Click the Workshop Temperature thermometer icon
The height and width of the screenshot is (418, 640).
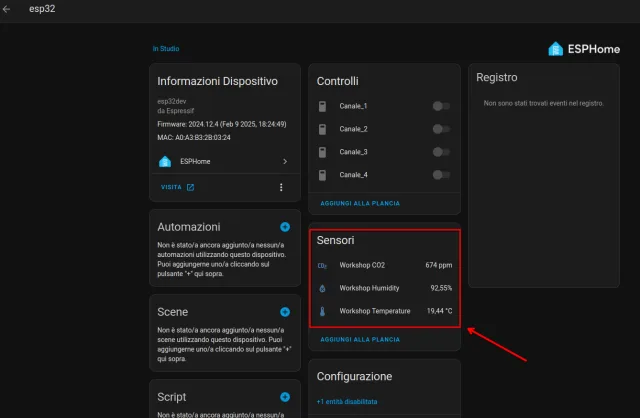pyautogui.click(x=322, y=311)
